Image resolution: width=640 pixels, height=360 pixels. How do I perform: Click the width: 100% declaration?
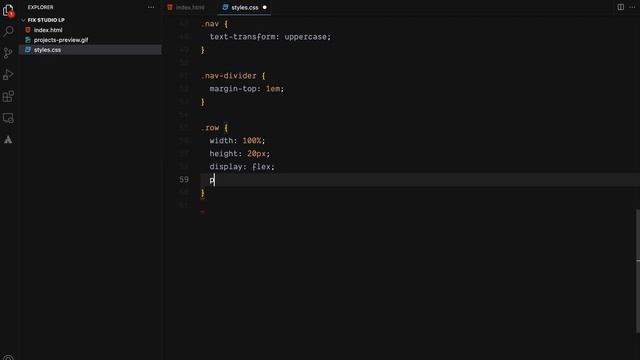tap(237, 140)
